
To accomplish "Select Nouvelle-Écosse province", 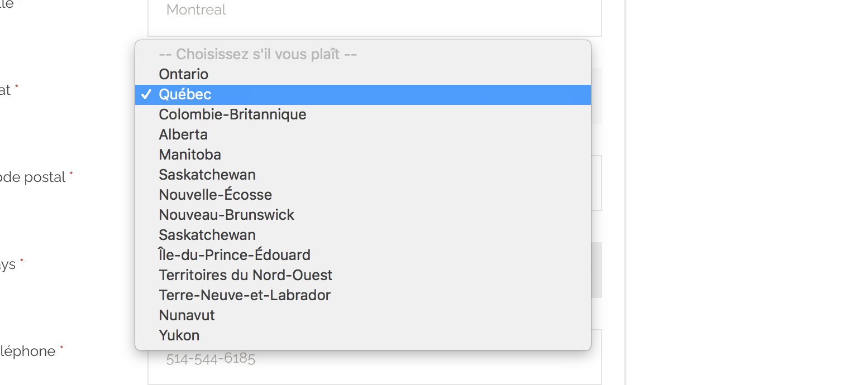I will coord(363,195).
